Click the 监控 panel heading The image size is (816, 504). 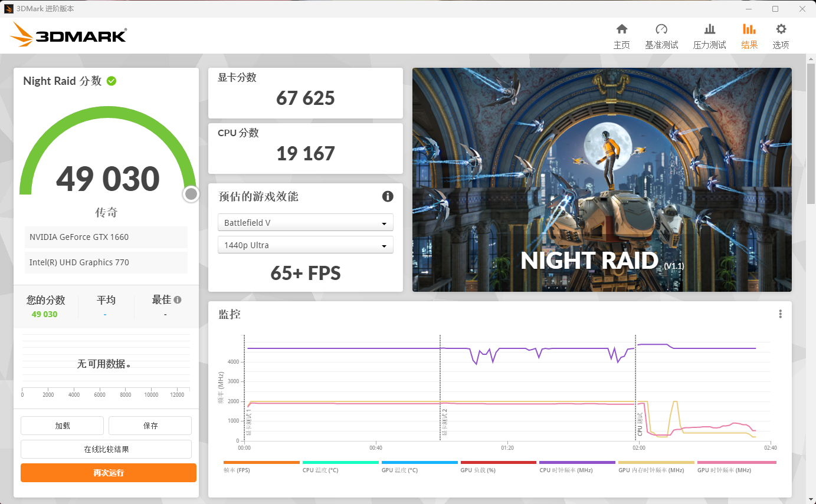[230, 314]
